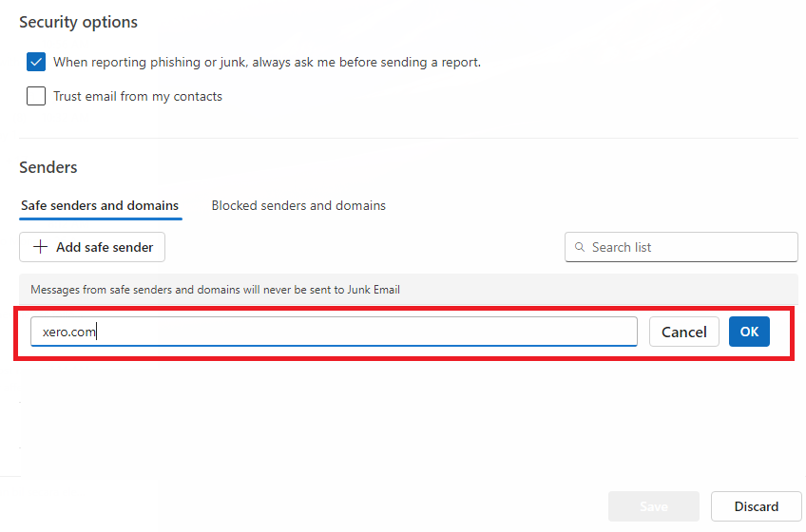Cancel adding the safe sender
This screenshot has height=532, width=806.
coord(683,332)
